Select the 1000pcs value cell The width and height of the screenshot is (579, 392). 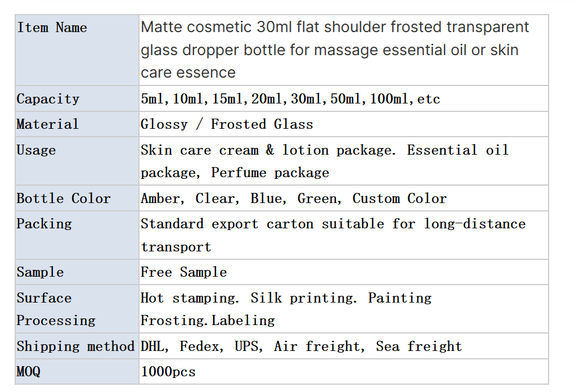[x=343, y=372]
